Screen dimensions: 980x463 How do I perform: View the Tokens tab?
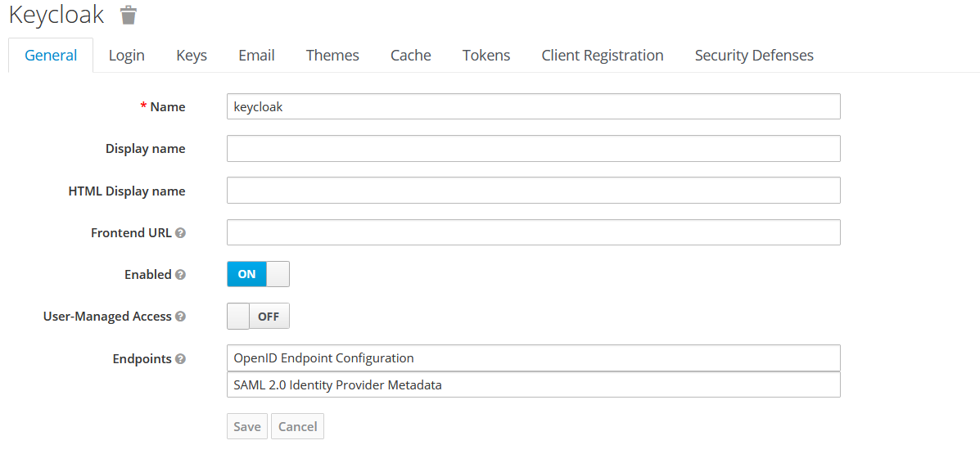point(486,55)
